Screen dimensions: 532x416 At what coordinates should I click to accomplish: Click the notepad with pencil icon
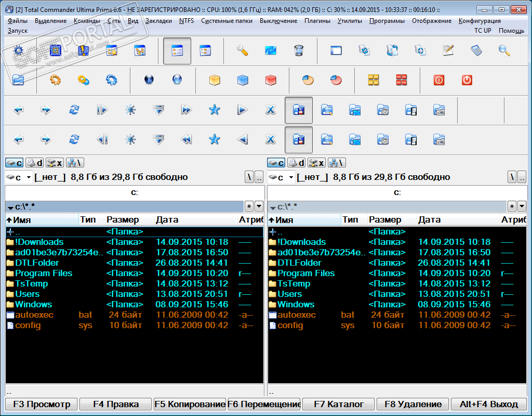448,50
